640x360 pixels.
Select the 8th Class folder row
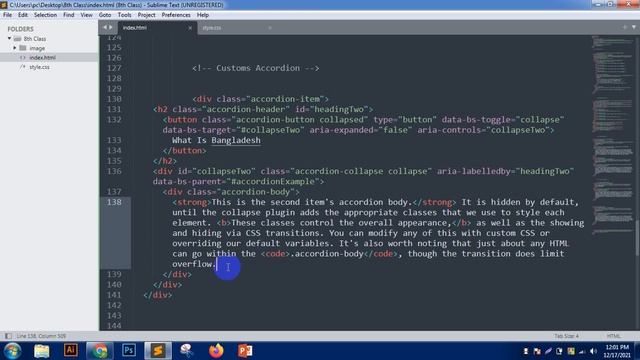pos(49,39)
